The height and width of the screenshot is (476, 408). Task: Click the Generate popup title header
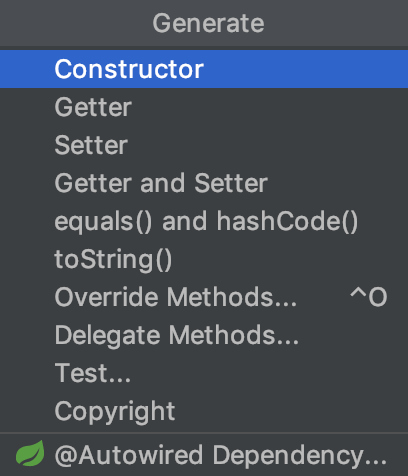tap(208, 23)
